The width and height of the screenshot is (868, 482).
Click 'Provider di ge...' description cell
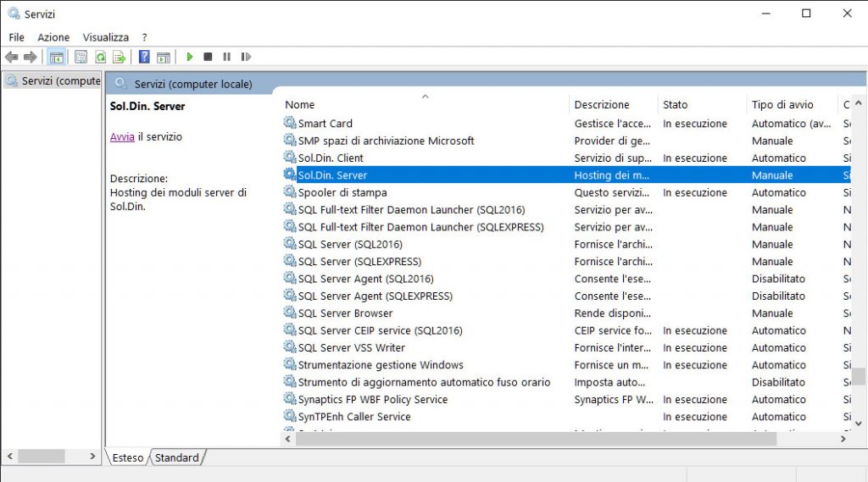tap(612, 141)
